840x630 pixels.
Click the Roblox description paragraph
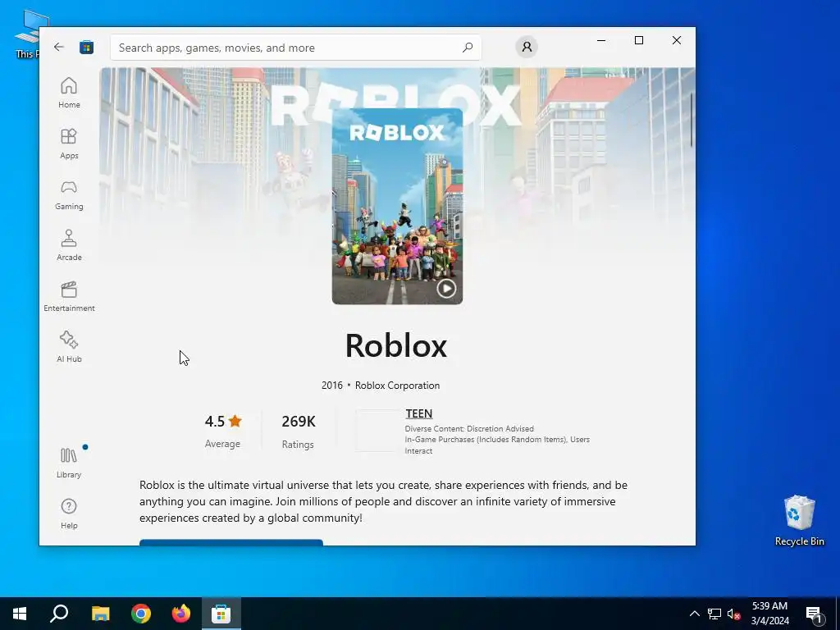click(x=384, y=501)
